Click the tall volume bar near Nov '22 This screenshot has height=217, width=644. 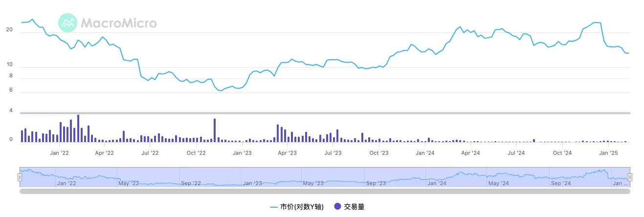214,130
